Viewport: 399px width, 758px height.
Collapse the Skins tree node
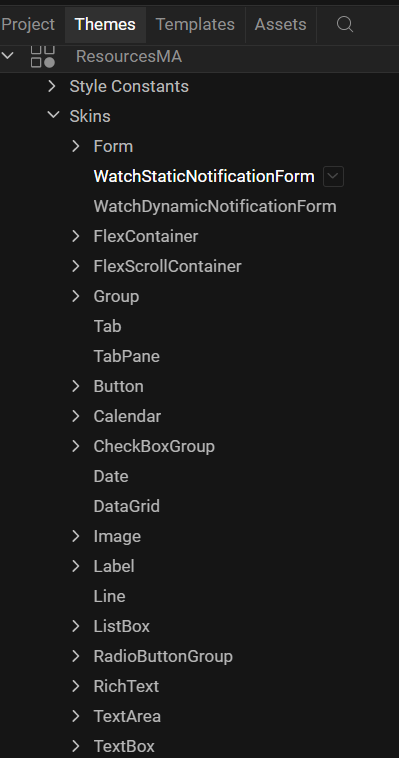[x=53, y=116]
